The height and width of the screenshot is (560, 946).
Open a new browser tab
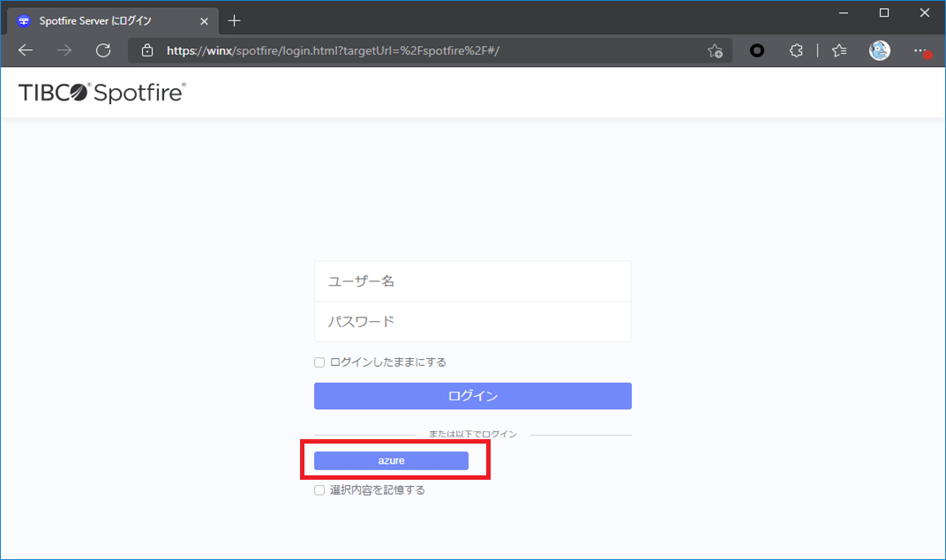point(234,21)
